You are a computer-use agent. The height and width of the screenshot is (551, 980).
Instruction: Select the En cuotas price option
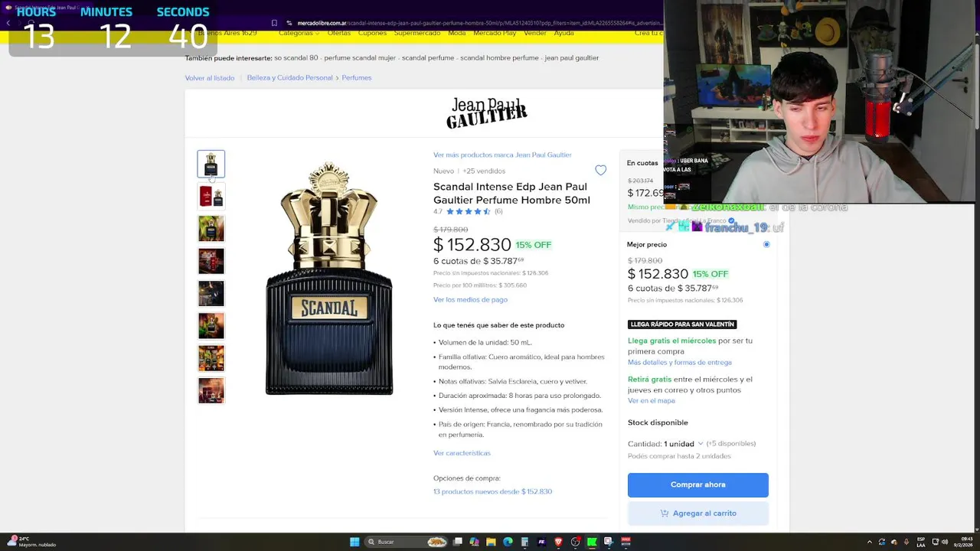coord(642,163)
